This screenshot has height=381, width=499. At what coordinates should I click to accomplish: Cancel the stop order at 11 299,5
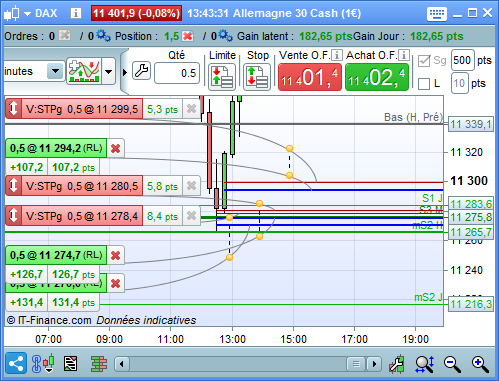[191, 108]
